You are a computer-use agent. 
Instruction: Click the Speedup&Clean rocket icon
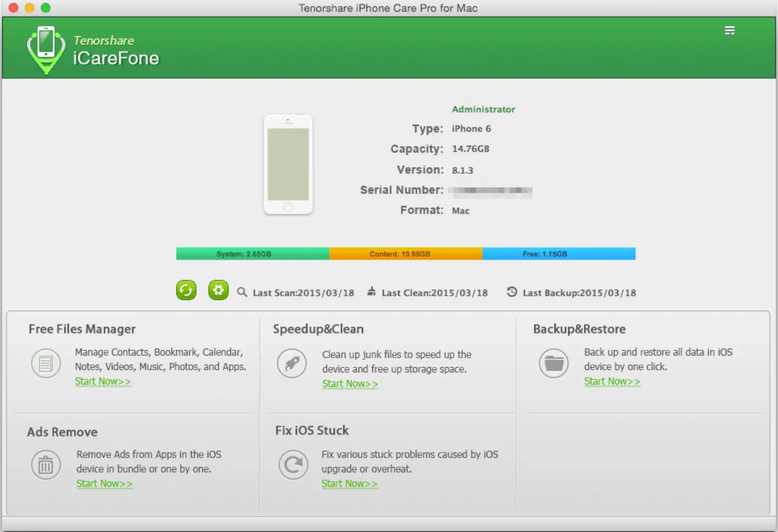tap(292, 363)
